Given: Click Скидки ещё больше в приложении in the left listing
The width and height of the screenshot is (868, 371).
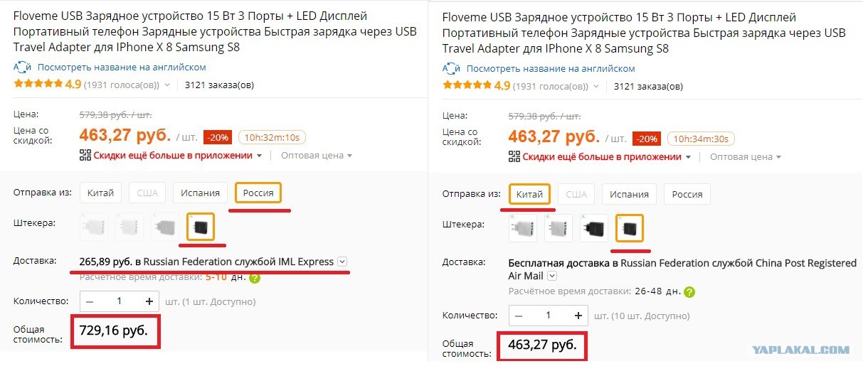Looking at the screenshot, I should 173,156.
